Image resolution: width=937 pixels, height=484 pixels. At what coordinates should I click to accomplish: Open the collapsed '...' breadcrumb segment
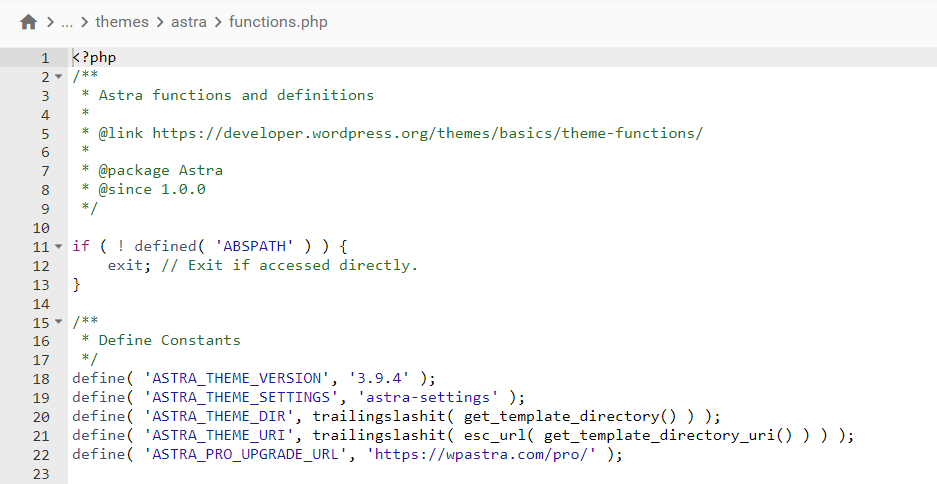coord(68,22)
